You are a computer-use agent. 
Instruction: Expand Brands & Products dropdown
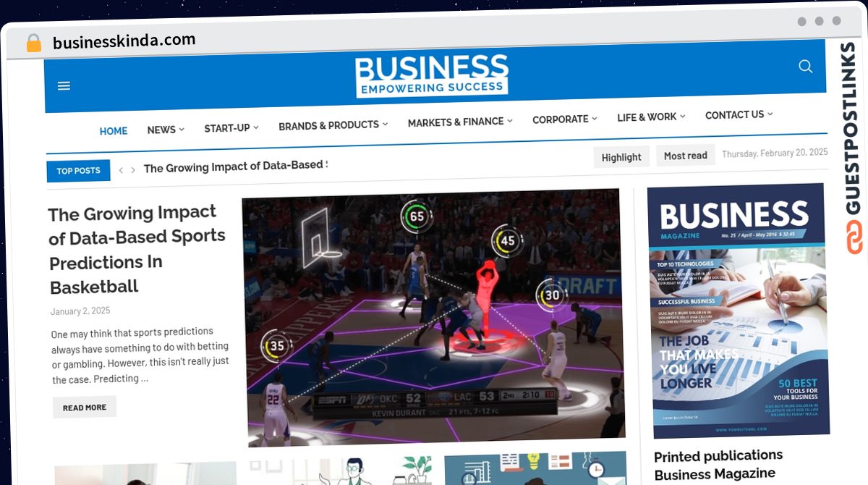coord(333,125)
